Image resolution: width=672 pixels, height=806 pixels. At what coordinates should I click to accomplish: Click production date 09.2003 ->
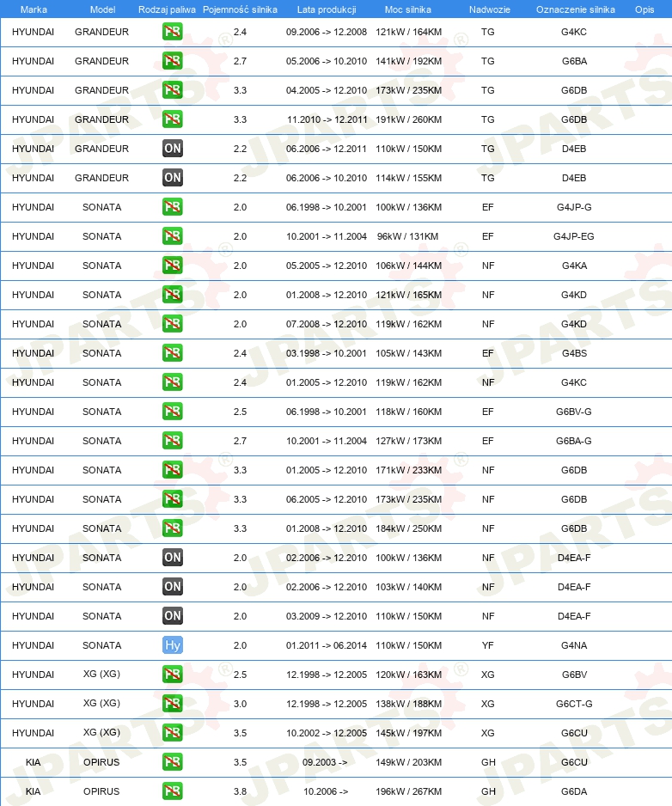click(x=325, y=762)
